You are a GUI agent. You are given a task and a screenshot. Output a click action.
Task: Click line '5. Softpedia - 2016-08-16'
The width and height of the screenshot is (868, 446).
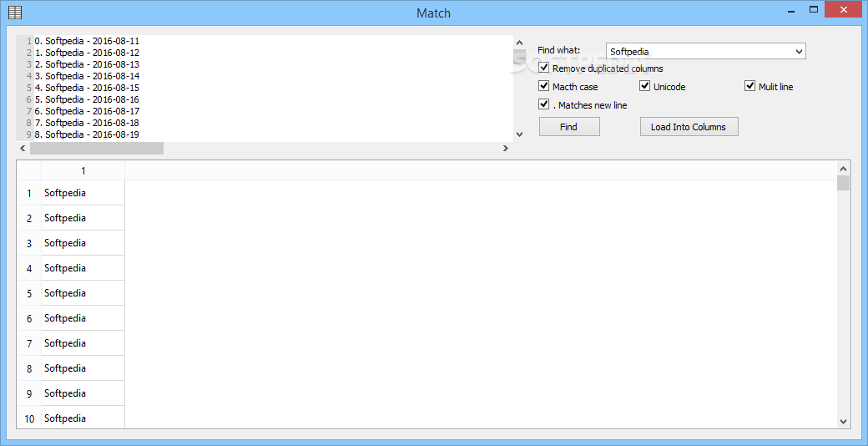point(87,99)
